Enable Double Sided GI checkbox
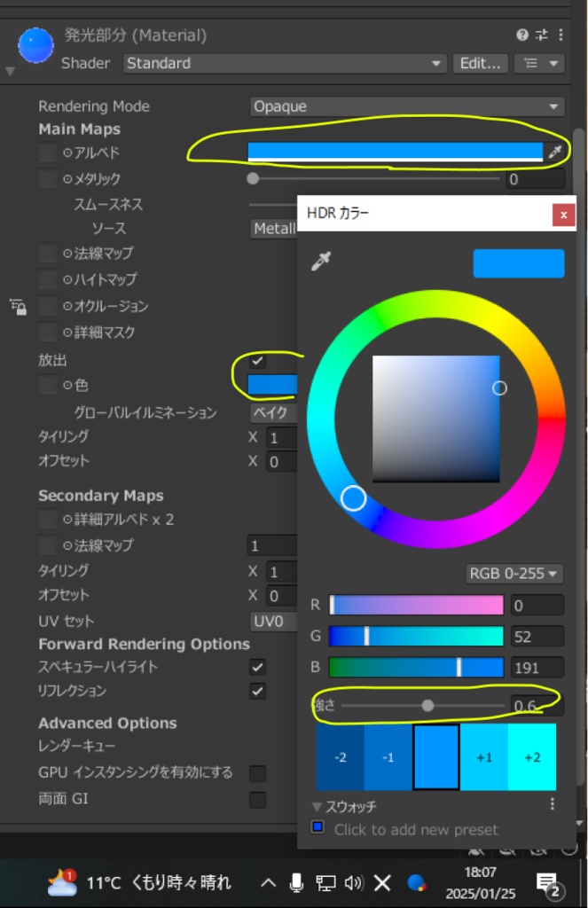 (x=258, y=800)
